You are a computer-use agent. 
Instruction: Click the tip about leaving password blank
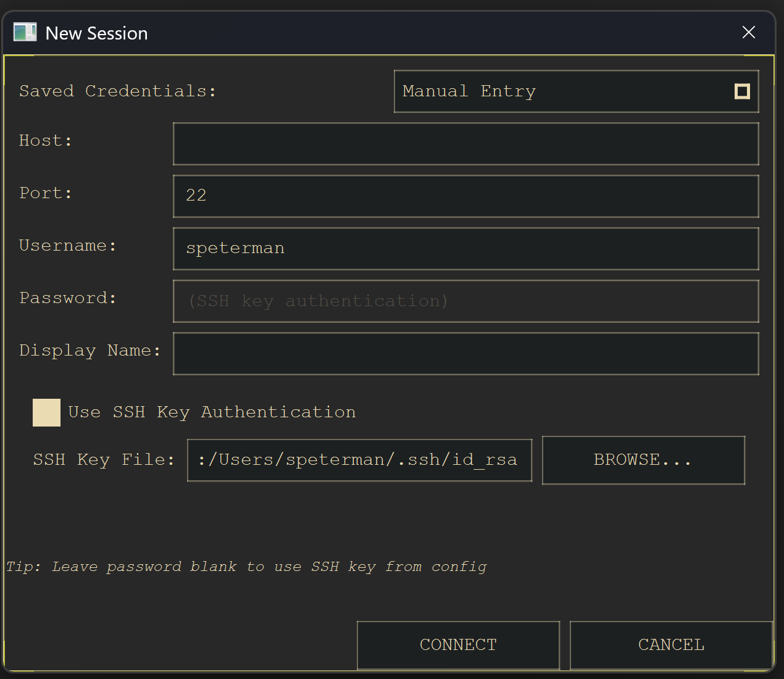point(246,566)
